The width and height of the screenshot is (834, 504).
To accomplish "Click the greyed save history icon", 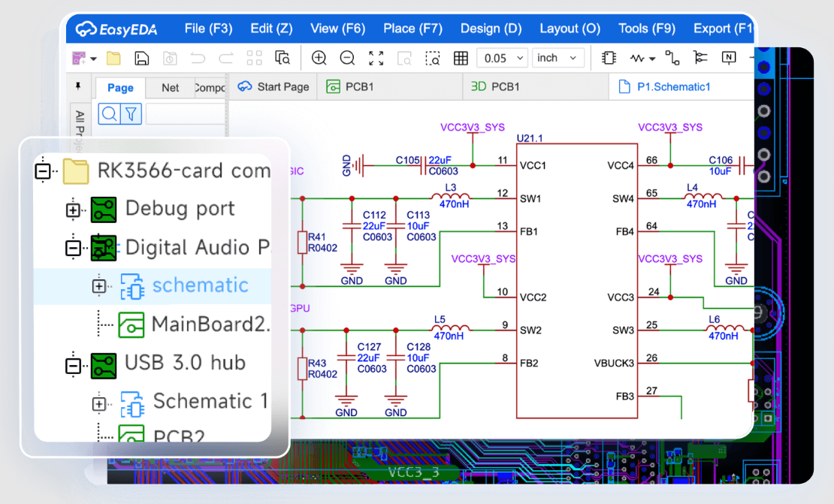I will (x=170, y=58).
